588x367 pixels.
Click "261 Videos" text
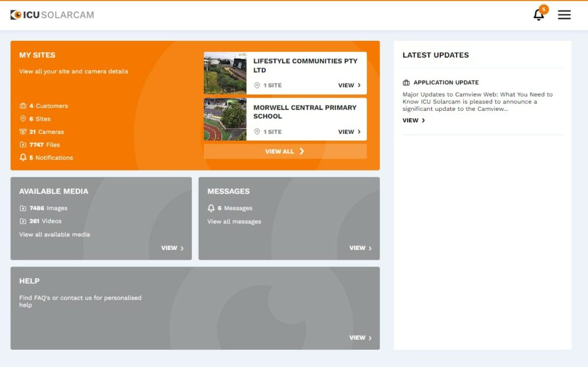[45, 221]
